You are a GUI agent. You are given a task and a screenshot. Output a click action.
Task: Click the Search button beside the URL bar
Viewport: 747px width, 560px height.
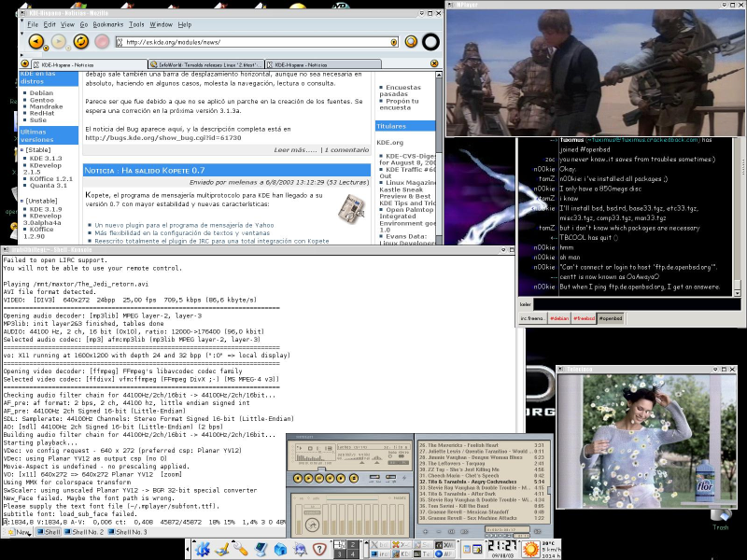pyautogui.click(x=411, y=42)
